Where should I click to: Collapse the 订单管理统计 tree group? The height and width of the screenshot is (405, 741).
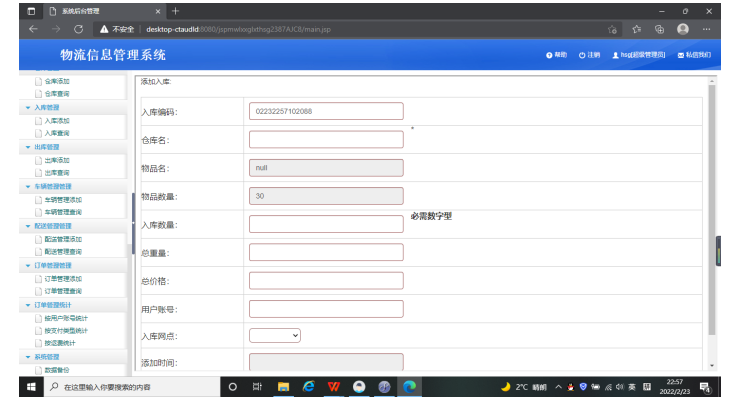point(27,305)
